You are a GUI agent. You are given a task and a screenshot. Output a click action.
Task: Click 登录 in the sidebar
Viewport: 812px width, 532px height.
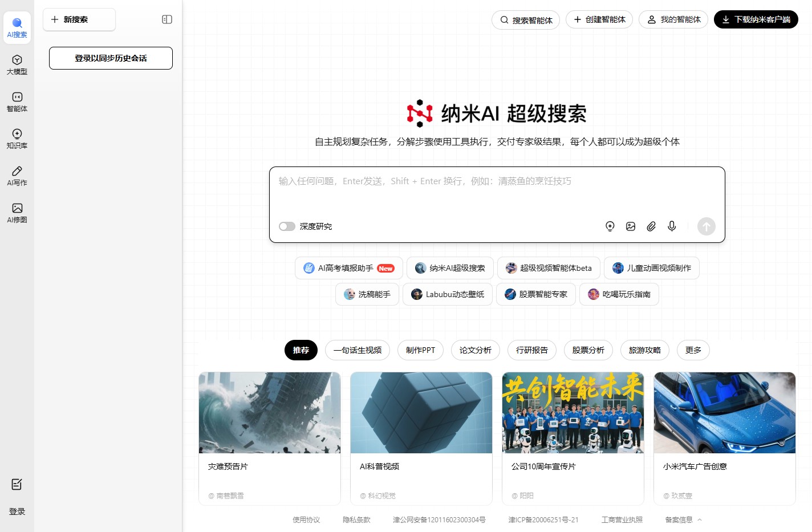pyautogui.click(x=17, y=511)
